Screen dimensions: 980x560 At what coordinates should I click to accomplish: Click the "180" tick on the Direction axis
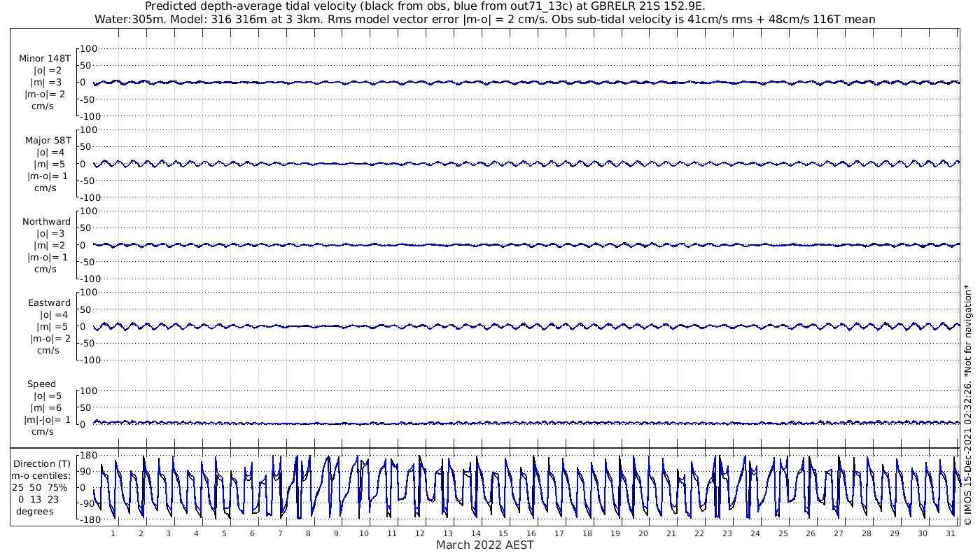coord(87,456)
